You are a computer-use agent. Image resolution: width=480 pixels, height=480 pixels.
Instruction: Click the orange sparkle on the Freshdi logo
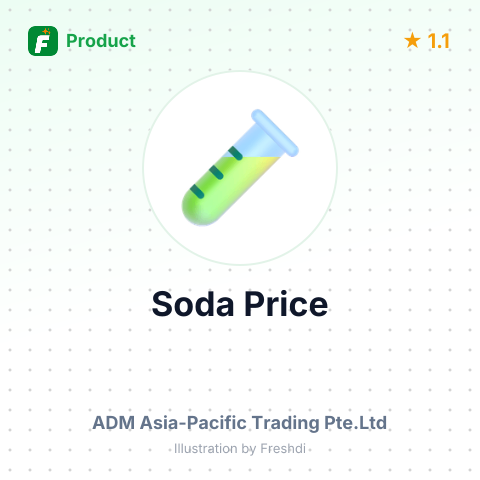[46, 31]
